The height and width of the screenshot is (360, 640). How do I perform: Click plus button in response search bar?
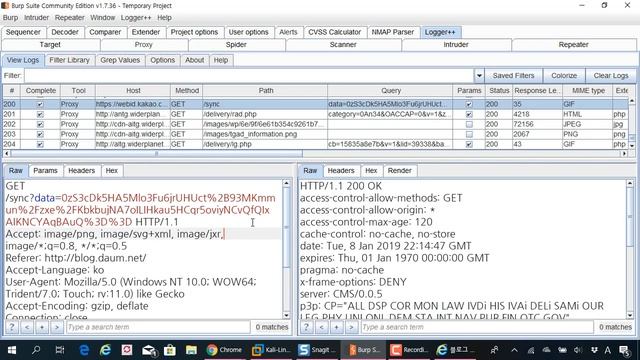tap(337, 327)
